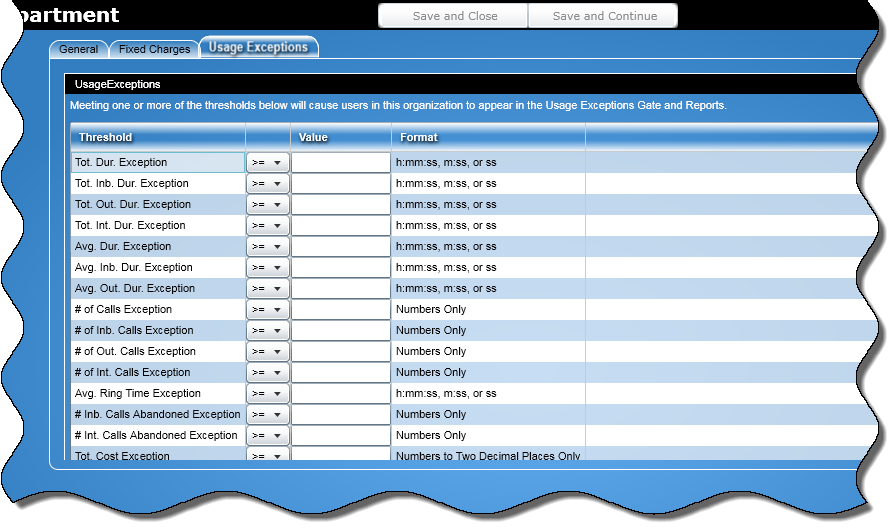Click value field for Tot. Dur. Exception
This screenshot has width=896, height=531.
click(x=341, y=163)
